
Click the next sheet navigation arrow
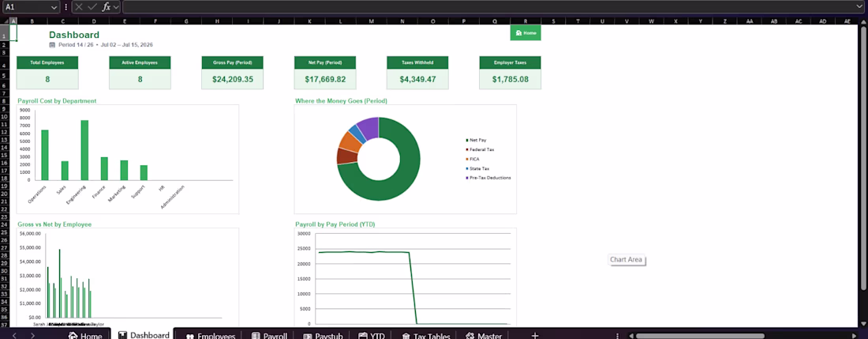point(32,335)
